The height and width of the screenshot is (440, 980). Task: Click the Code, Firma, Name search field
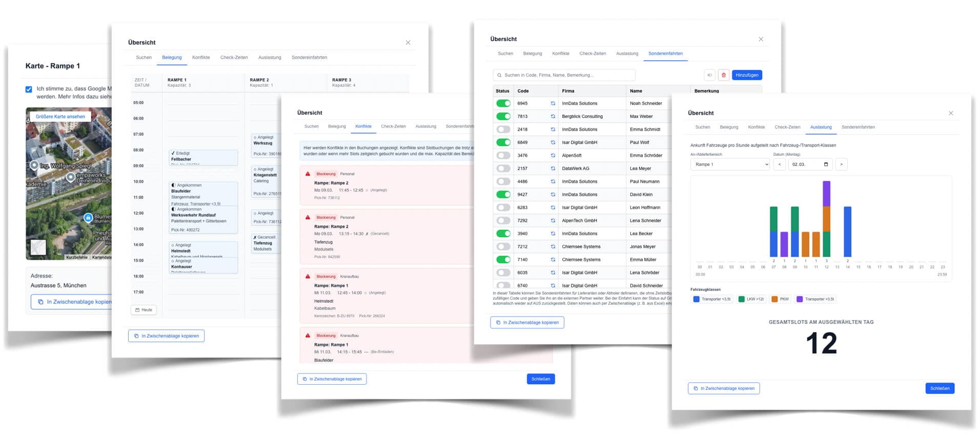564,75
